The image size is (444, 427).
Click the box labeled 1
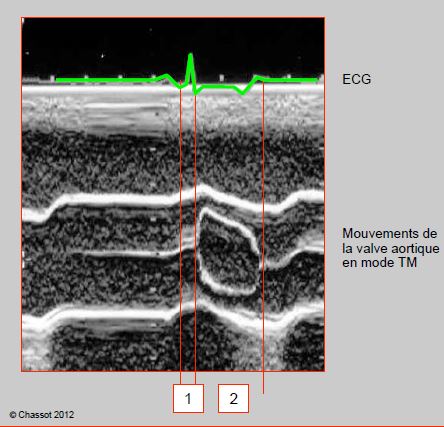pyautogui.click(x=188, y=398)
